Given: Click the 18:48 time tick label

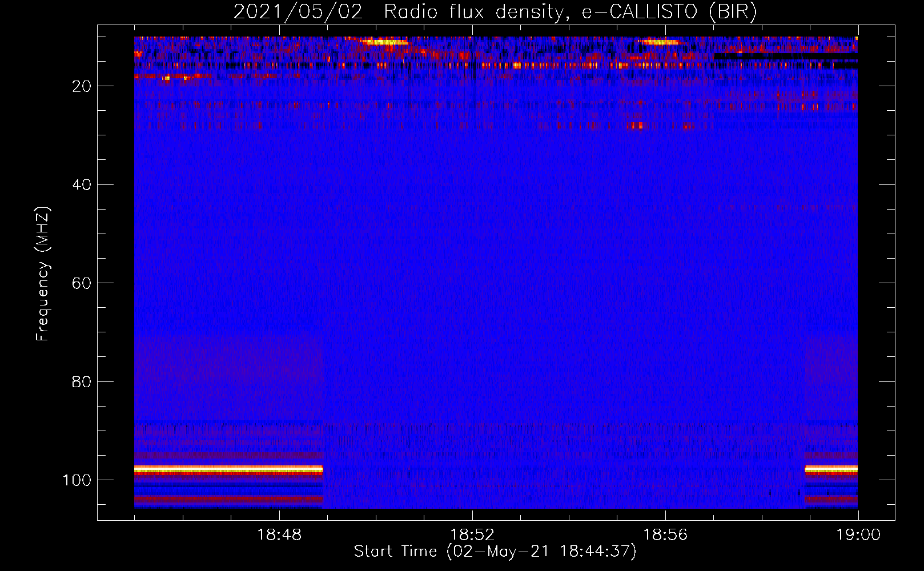Looking at the screenshot, I should click(279, 535).
